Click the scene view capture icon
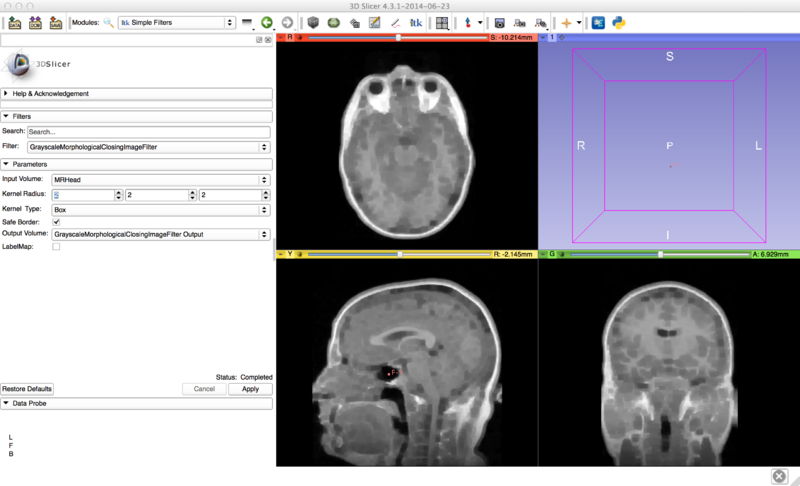The height and width of the screenshot is (486, 800). (519, 23)
